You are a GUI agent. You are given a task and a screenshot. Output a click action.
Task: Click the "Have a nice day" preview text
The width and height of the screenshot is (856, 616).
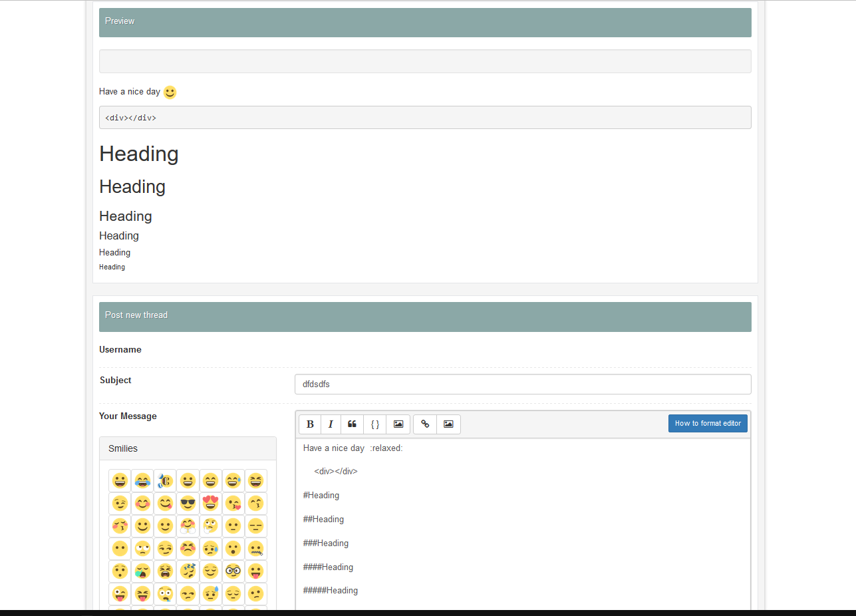click(130, 92)
